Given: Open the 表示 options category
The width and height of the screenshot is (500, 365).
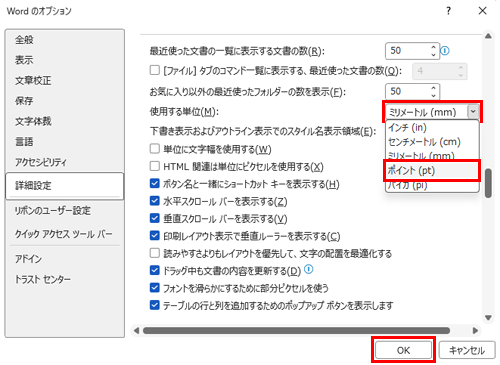Looking at the screenshot, I should pyautogui.click(x=65, y=60).
